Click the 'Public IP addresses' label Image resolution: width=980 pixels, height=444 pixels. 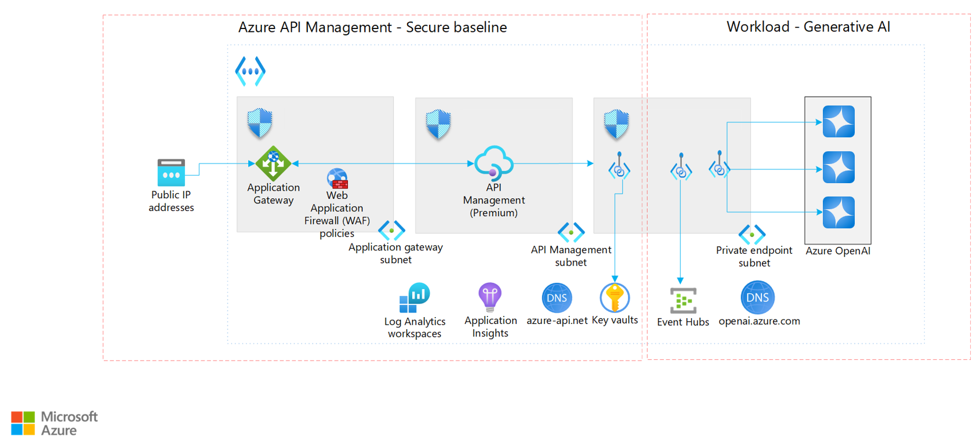tap(171, 201)
